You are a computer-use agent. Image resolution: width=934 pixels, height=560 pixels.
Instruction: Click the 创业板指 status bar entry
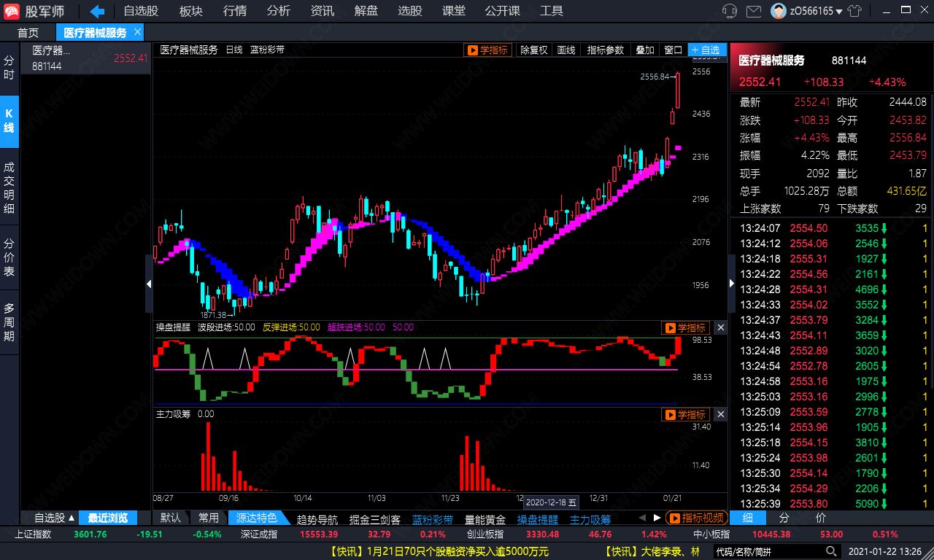click(485, 534)
